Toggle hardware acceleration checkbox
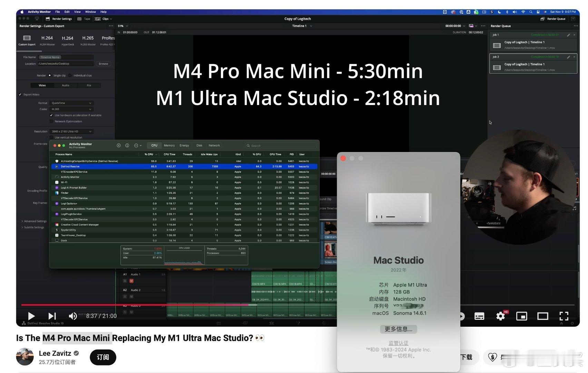The height and width of the screenshot is (373, 588). tap(51, 115)
